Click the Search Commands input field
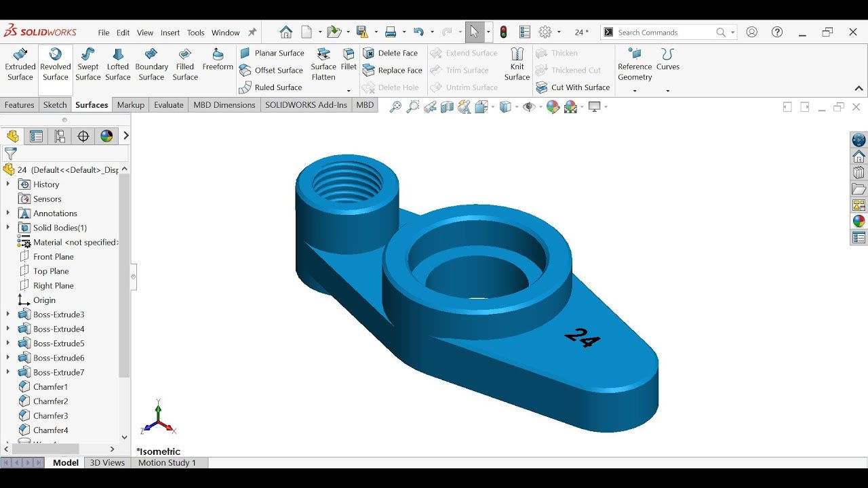868x488 pixels. [x=665, y=33]
